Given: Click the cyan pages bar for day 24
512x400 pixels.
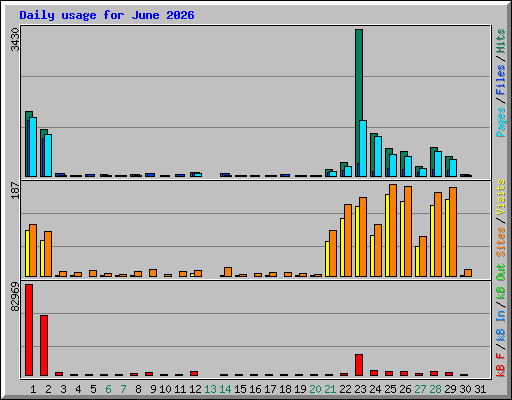Looking at the screenshot, I should click(378, 156).
